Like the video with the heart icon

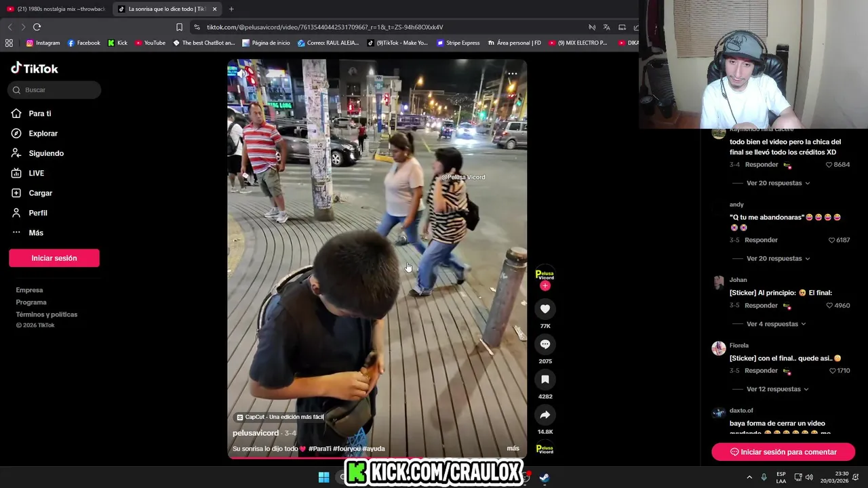coord(545,309)
